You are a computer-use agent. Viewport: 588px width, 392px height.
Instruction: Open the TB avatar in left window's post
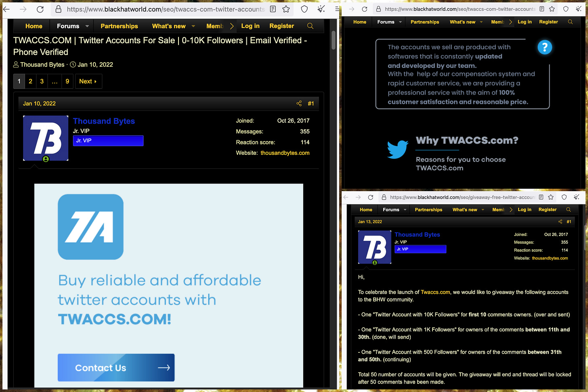click(46, 138)
